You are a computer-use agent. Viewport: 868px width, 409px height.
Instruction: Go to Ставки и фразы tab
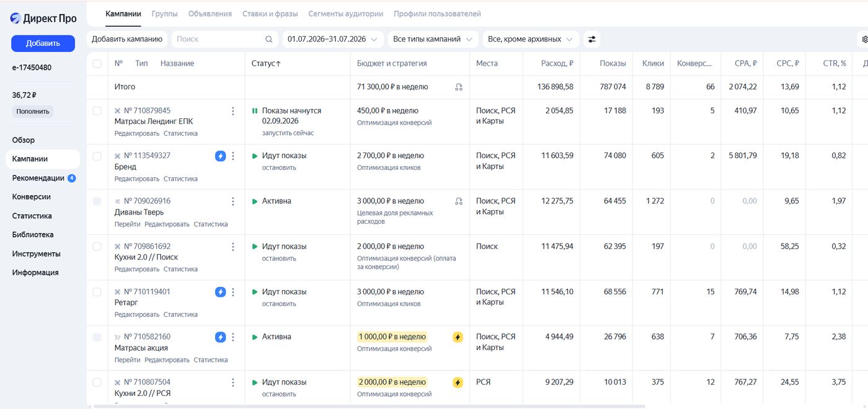tap(270, 14)
